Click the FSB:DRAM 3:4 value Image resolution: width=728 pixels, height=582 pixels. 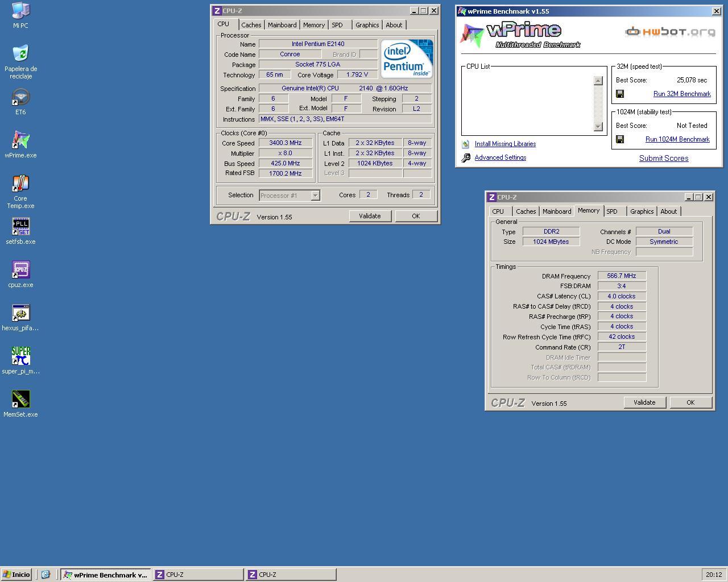point(622,286)
